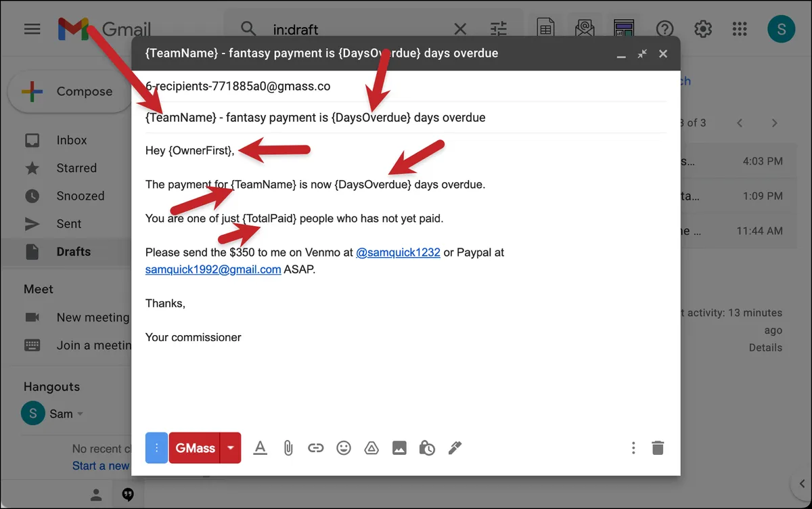This screenshot has height=509, width=812.
Task: Go to newer messages arrow
Action: pos(740,123)
